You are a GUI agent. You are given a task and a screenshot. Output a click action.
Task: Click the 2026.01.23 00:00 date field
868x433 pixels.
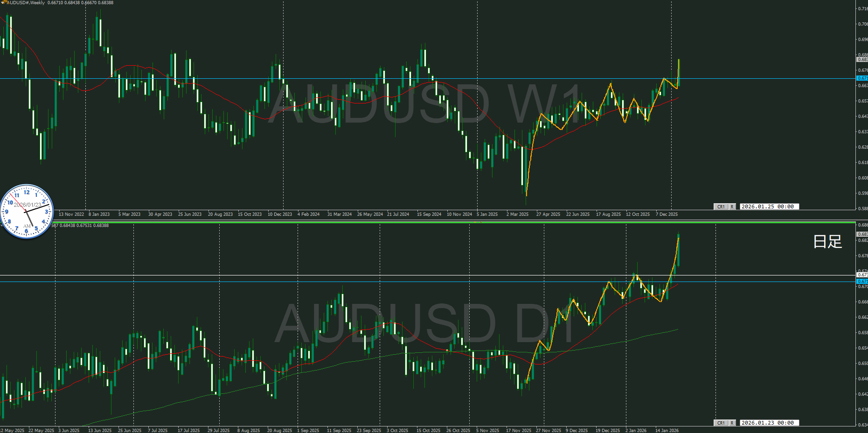(768, 423)
